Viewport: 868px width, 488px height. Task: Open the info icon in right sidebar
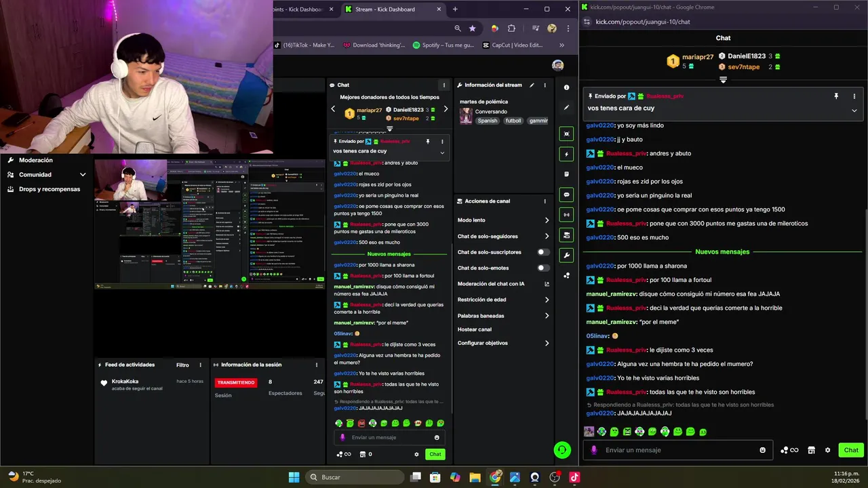click(566, 87)
